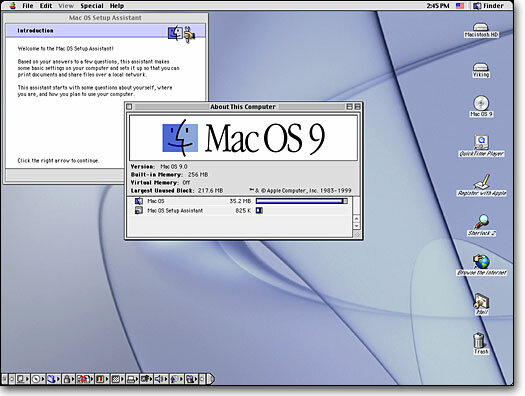Click the Mac OS memory usage bar
The image size is (525, 396).
pos(301,201)
